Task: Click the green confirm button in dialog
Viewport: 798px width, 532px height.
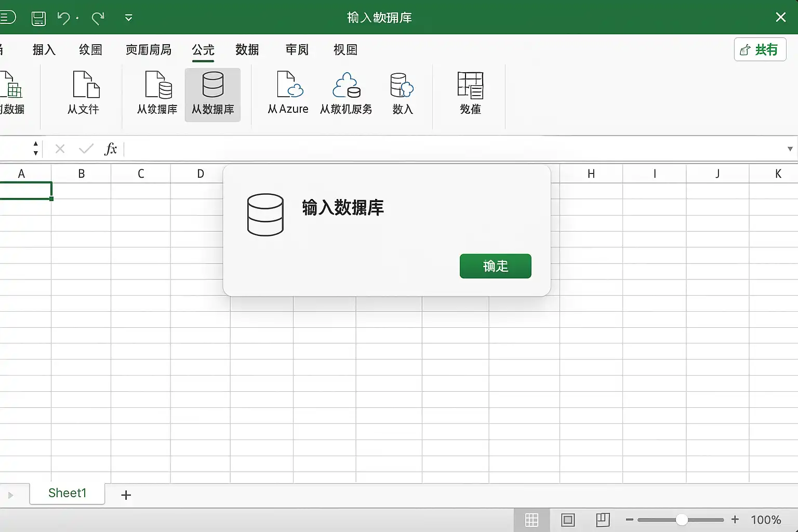Action: click(496, 266)
